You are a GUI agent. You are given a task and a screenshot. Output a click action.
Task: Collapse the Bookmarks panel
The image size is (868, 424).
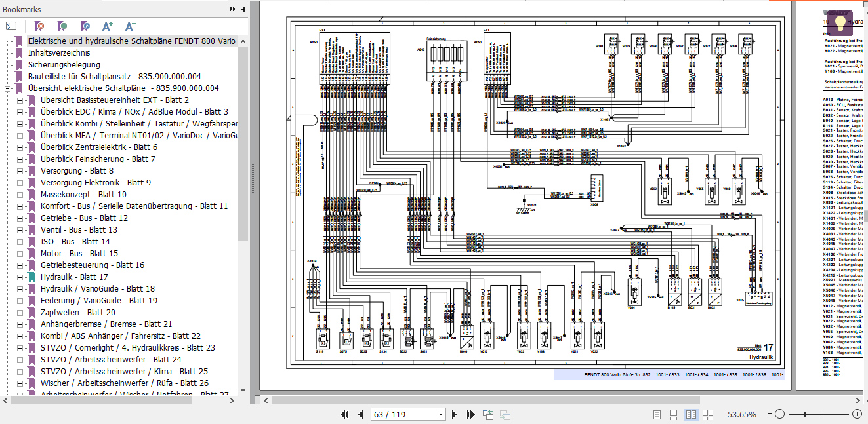click(x=243, y=9)
